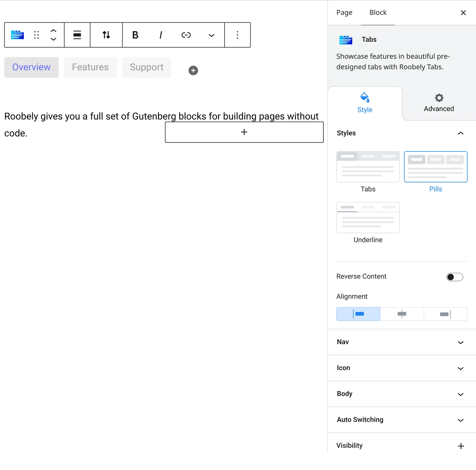The height and width of the screenshot is (470, 476).
Task: Select the Features tab in the editor
Action: click(90, 67)
